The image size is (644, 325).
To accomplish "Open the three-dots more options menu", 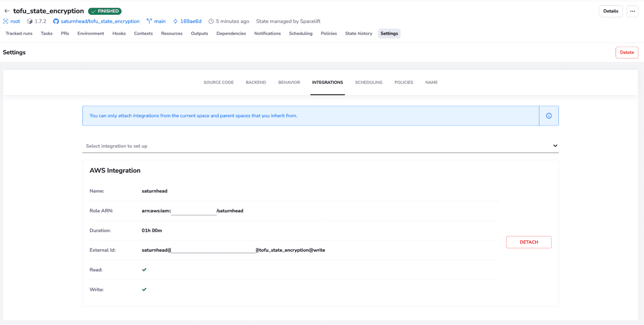I will (x=632, y=11).
